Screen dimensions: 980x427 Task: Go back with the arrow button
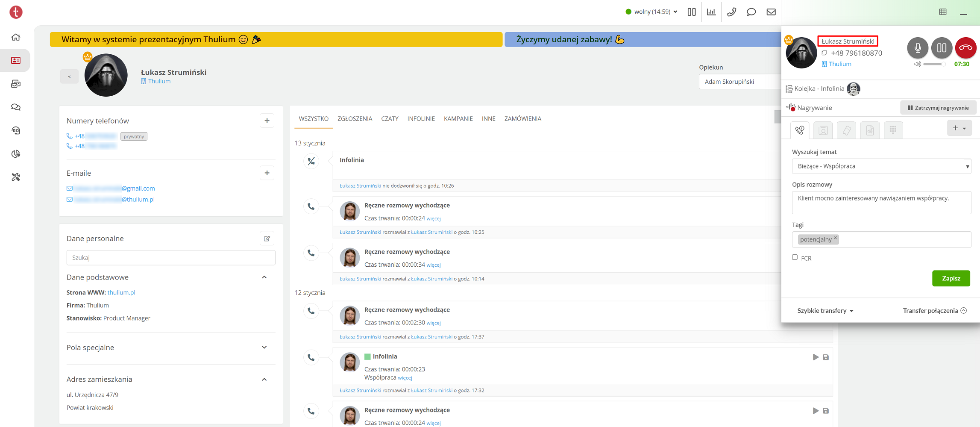click(x=69, y=77)
